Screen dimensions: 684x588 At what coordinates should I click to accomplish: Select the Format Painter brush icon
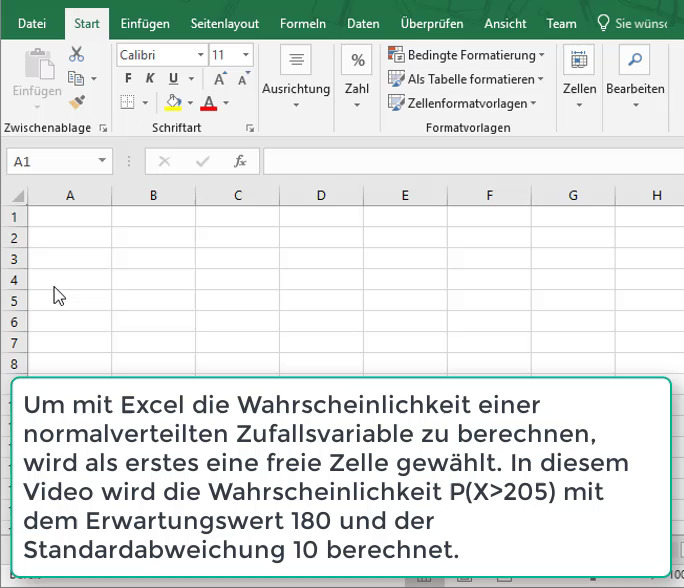pos(76,103)
